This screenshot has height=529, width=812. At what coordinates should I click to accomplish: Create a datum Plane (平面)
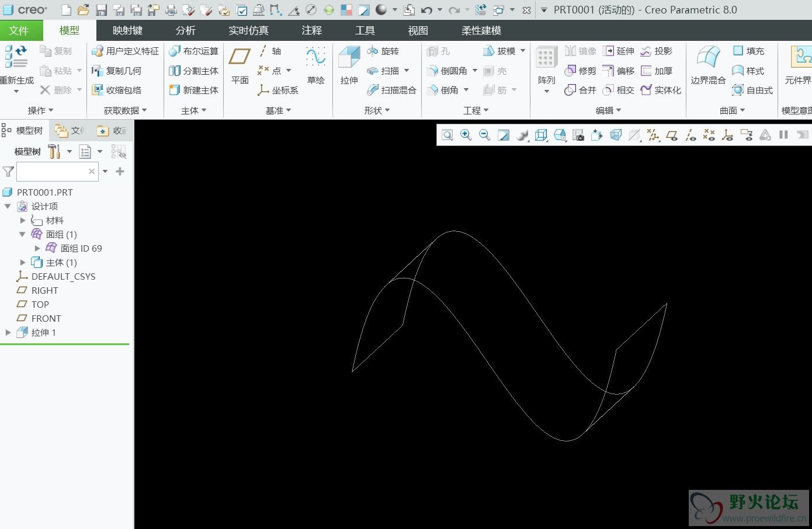pos(240,65)
